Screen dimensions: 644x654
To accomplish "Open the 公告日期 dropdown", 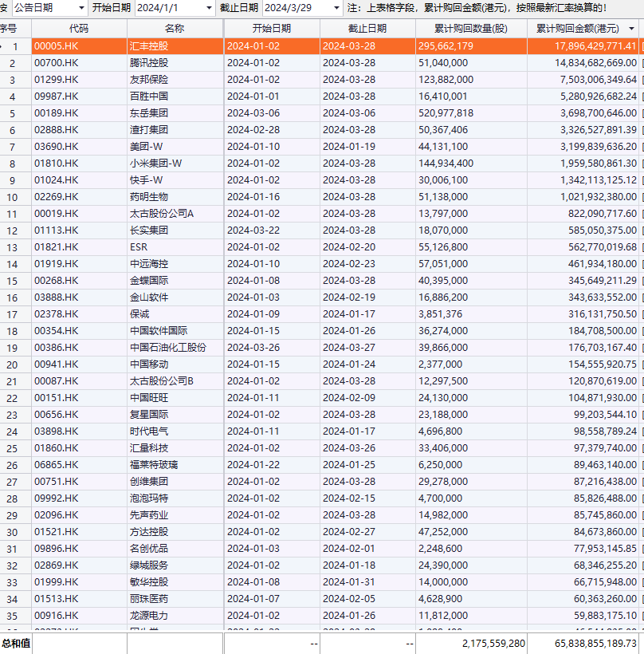I will [81, 8].
